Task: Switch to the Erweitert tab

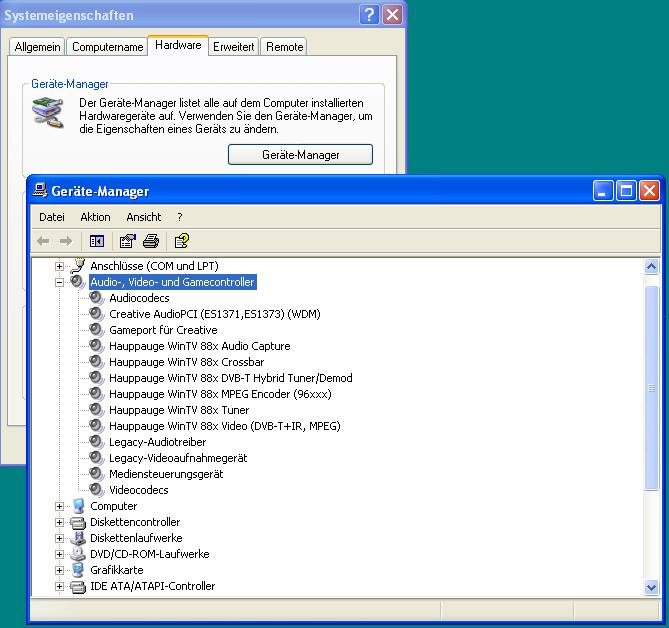Action: pyautogui.click(x=233, y=47)
